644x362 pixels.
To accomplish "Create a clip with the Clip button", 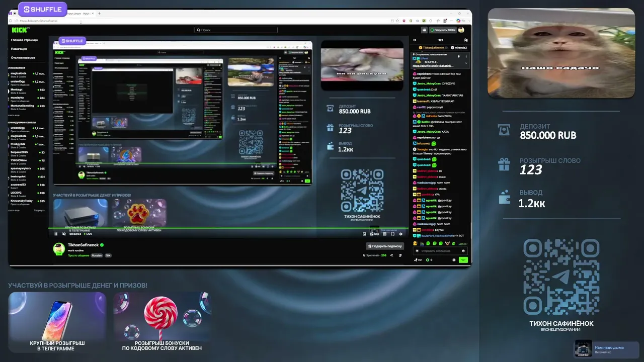I will pyautogui.click(x=375, y=234).
